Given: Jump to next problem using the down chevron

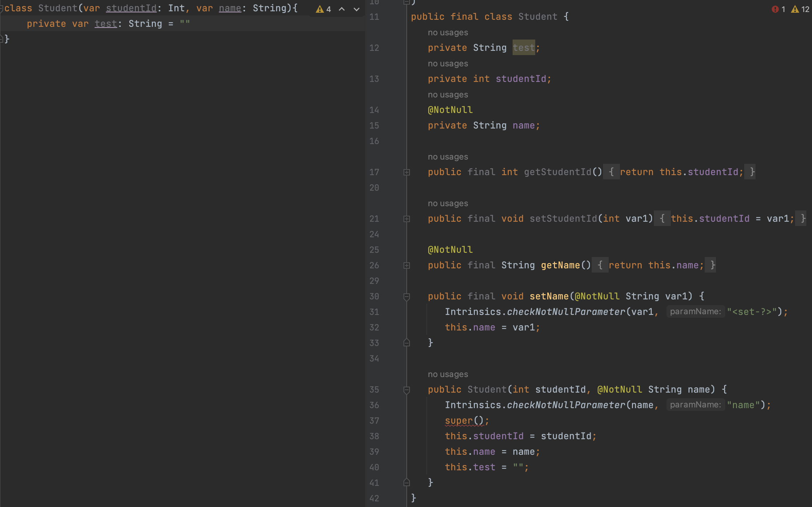Looking at the screenshot, I should (x=357, y=9).
